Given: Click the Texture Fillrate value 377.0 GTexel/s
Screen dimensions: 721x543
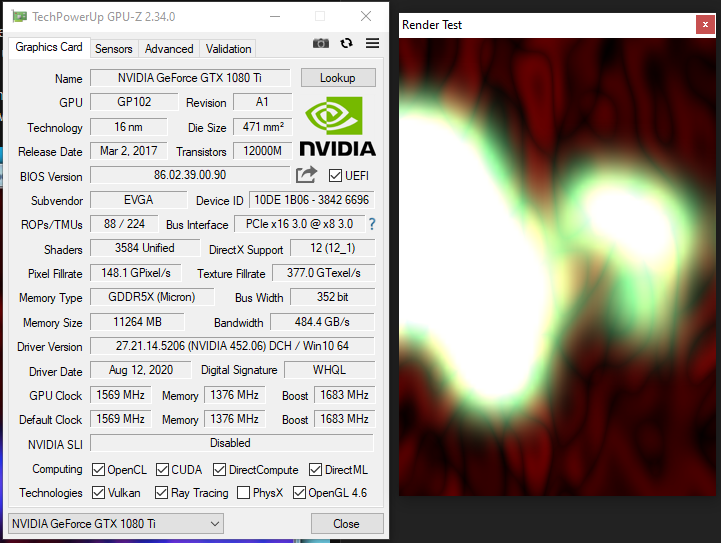Looking at the screenshot, I should click(324, 273).
